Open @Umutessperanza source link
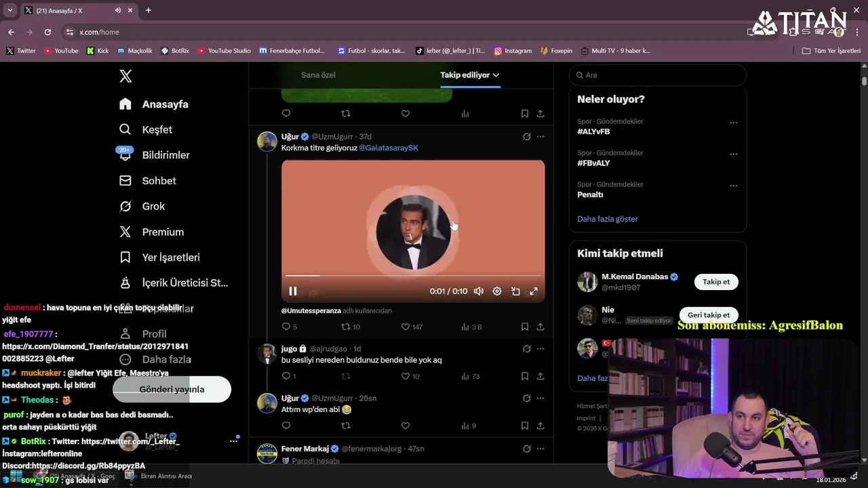The width and height of the screenshot is (868, 488). tap(311, 310)
